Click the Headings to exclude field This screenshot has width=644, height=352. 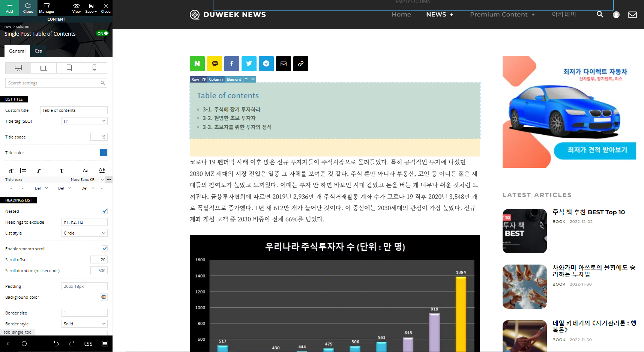(x=84, y=222)
